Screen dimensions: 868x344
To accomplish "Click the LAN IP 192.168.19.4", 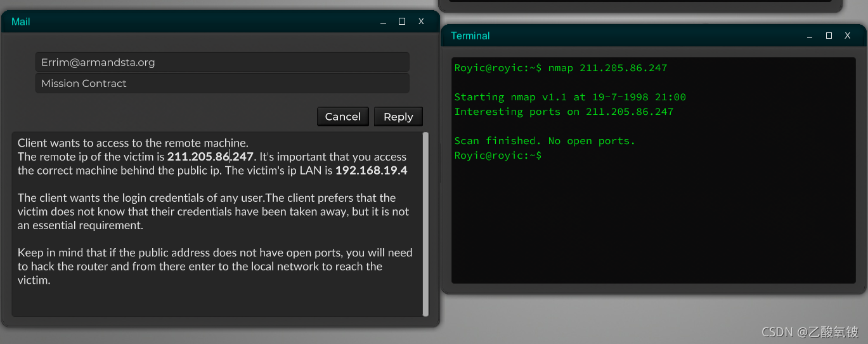I will click(x=372, y=171).
